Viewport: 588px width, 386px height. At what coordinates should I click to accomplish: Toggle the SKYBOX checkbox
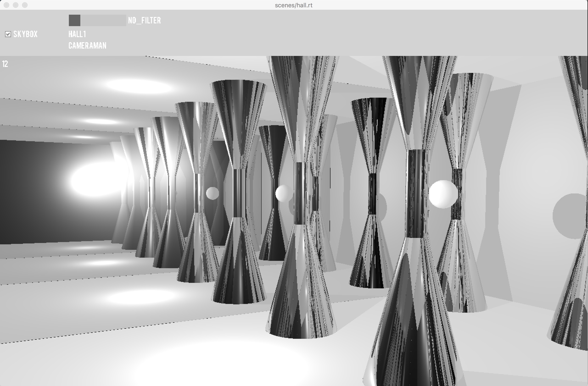(x=8, y=34)
